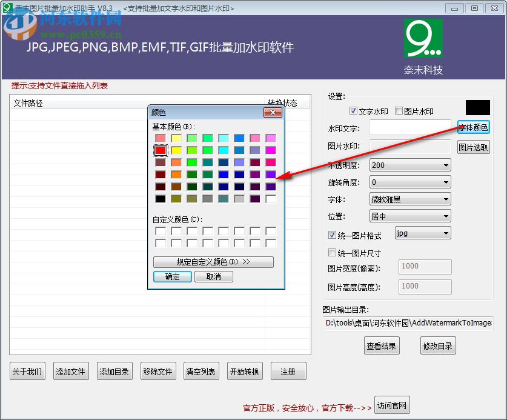
Task: Enable the 图片水印 checkbox
Action: 398,110
